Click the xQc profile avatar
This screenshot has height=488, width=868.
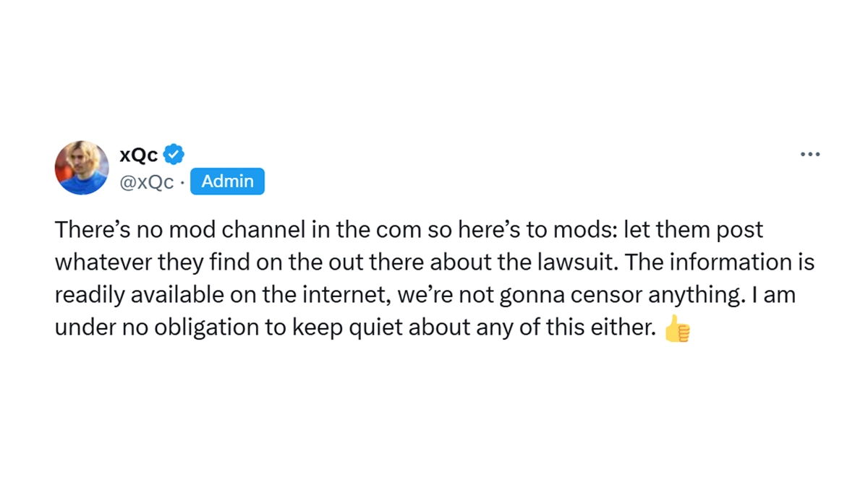82,168
